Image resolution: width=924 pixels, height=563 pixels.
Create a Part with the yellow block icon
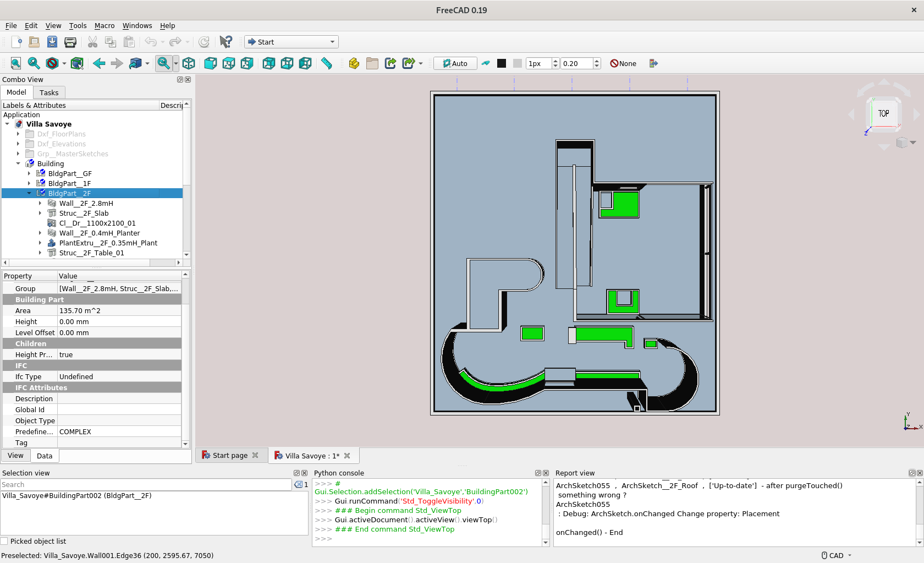click(354, 63)
